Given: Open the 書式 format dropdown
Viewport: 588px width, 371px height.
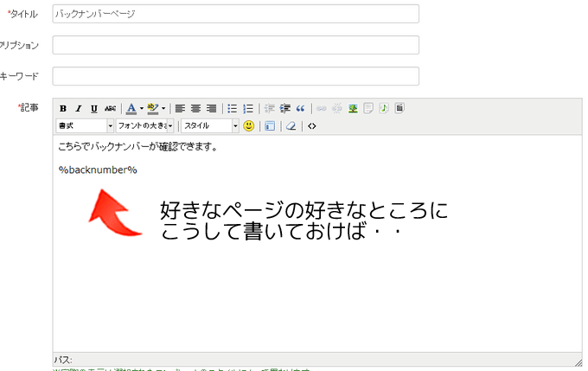Looking at the screenshot, I should [x=85, y=126].
